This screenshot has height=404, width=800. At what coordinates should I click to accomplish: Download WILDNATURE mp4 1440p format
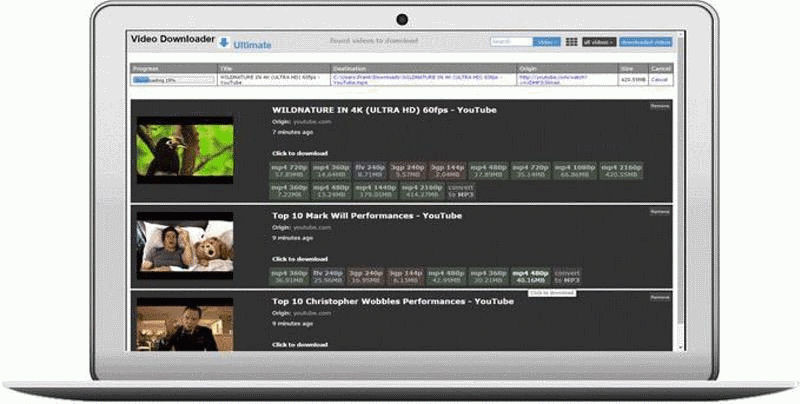(x=375, y=191)
